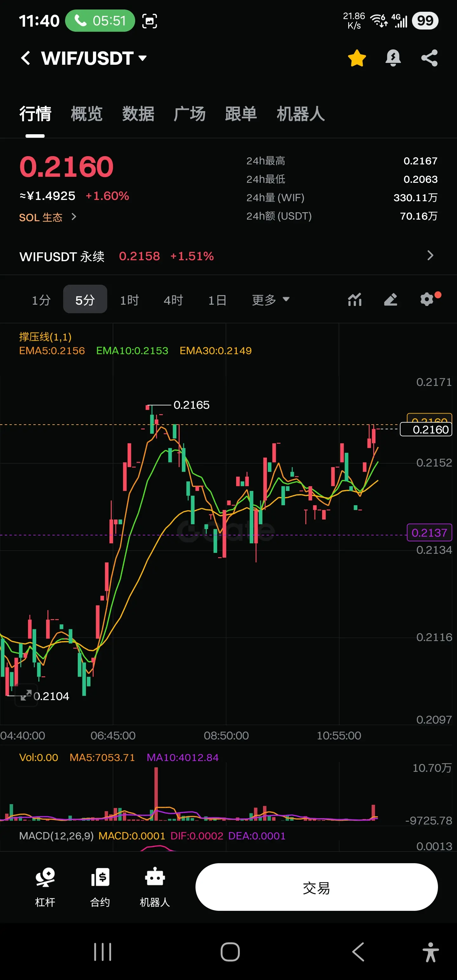The width and height of the screenshot is (457, 980).
Task: Click the DIF:0.0002 MACD value
Action: 197,835
